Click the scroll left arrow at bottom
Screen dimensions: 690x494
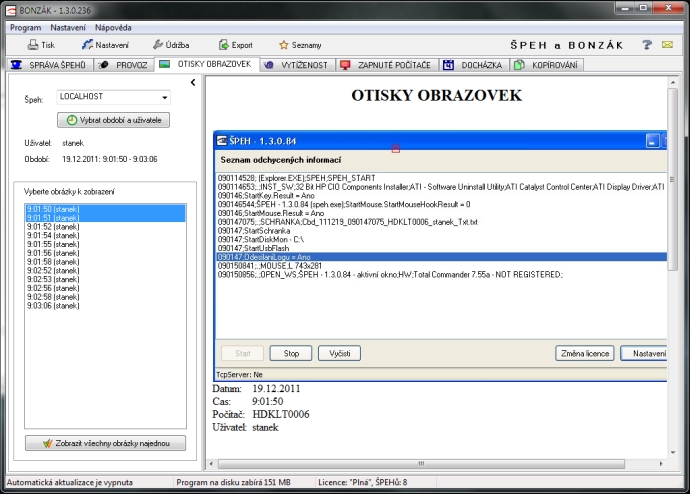[211, 464]
